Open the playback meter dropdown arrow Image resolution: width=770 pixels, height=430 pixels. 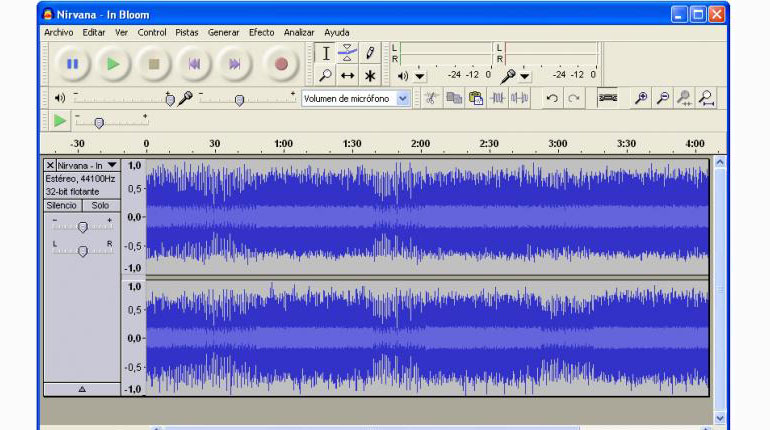coord(420,77)
